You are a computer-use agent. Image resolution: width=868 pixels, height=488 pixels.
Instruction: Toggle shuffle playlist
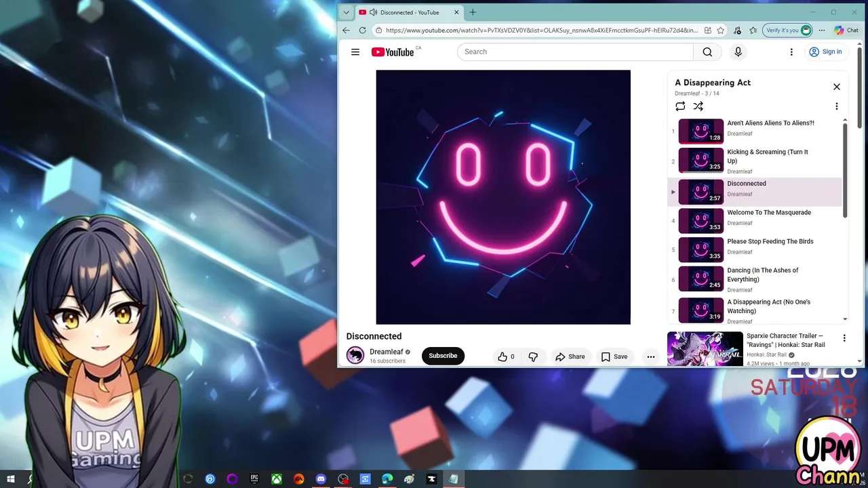pos(698,106)
